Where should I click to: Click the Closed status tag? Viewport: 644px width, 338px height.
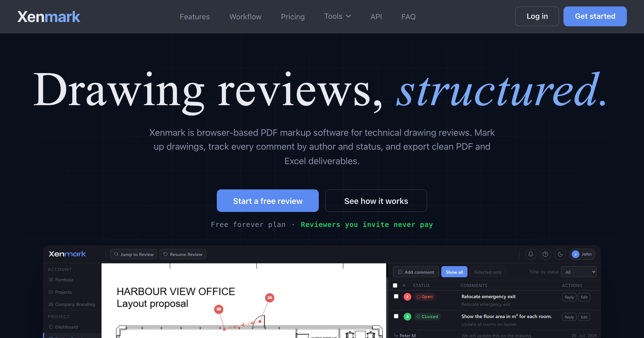[x=427, y=317]
